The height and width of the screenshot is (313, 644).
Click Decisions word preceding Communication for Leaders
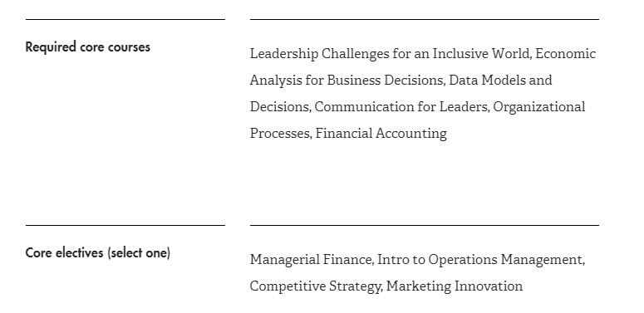(279, 106)
